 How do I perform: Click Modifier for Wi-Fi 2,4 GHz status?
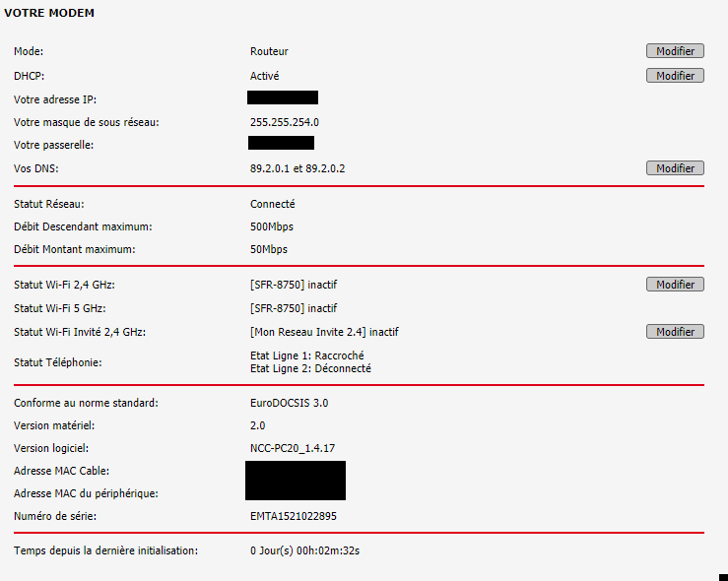pos(675,285)
